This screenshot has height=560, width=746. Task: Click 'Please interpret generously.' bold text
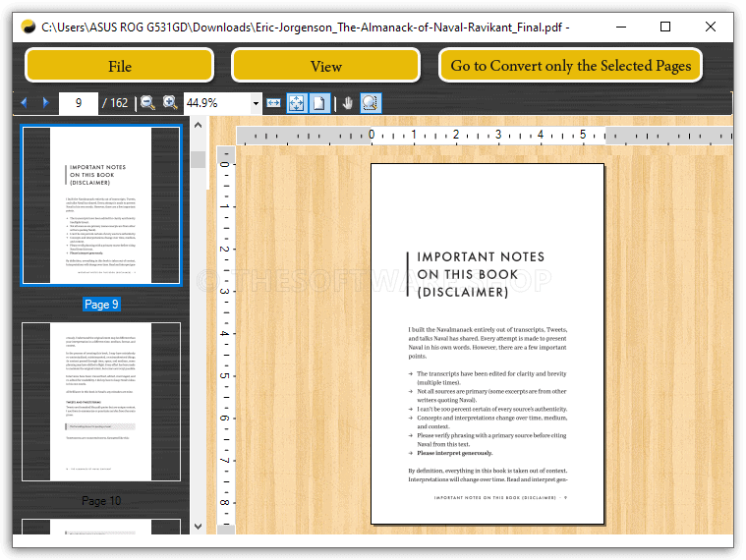(455, 453)
